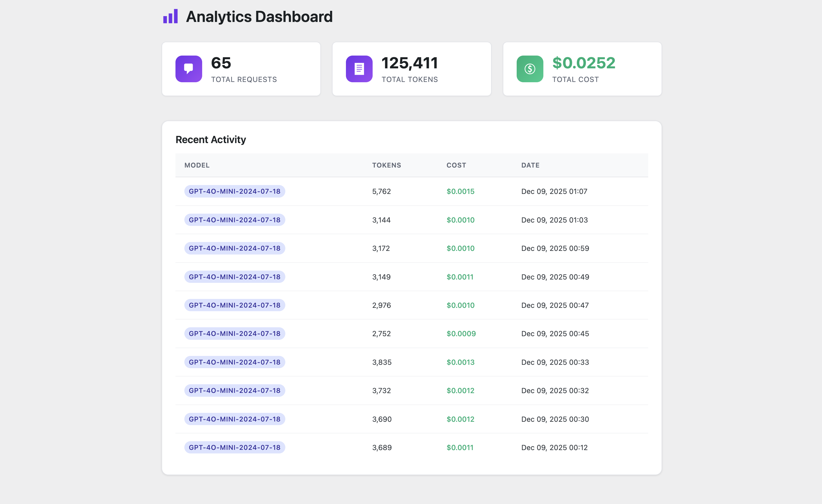Click the model badge in the 5,762 tokens row
Image resolution: width=822 pixels, height=504 pixels.
pyautogui.click(x=234, y=191)
